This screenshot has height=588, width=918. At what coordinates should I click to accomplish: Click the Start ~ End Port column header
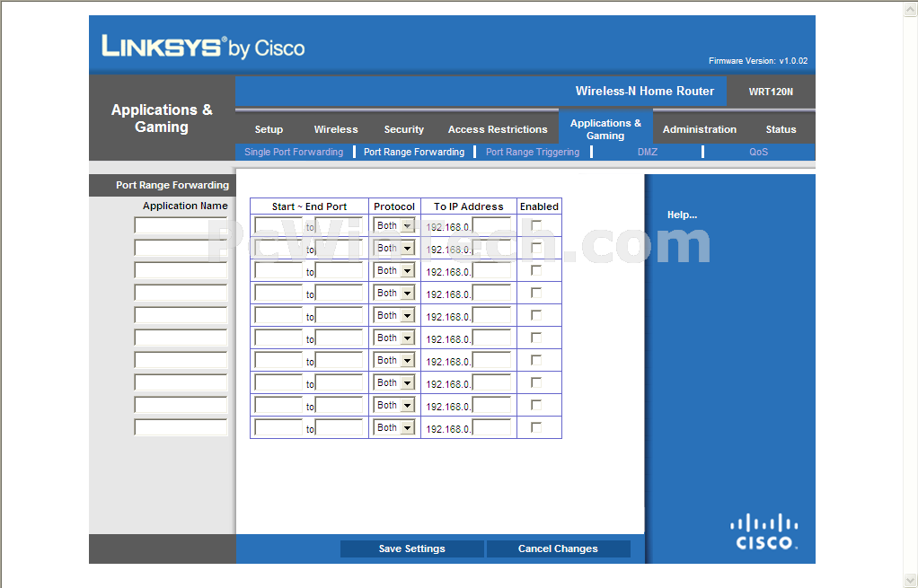[x=309, y=206]
